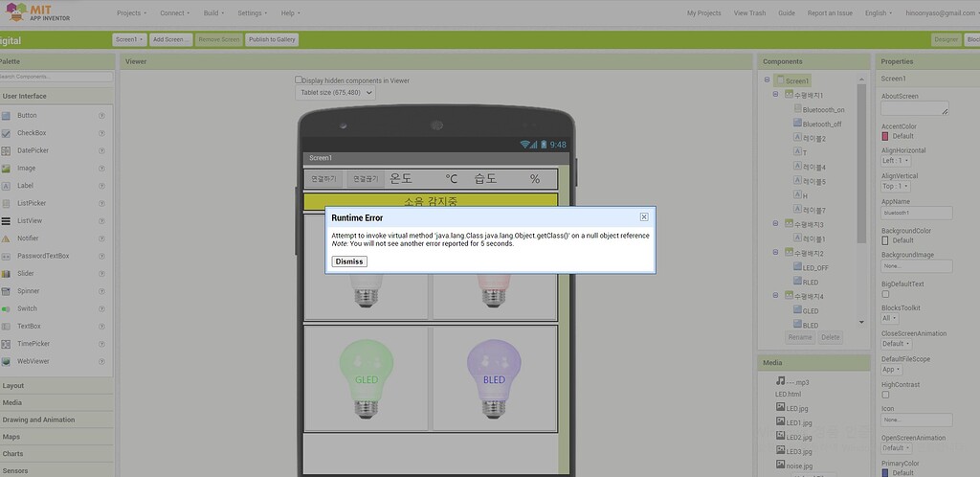Select the DatePicker component icon
This screenshot has height=477, width=980.
[6, 150]
